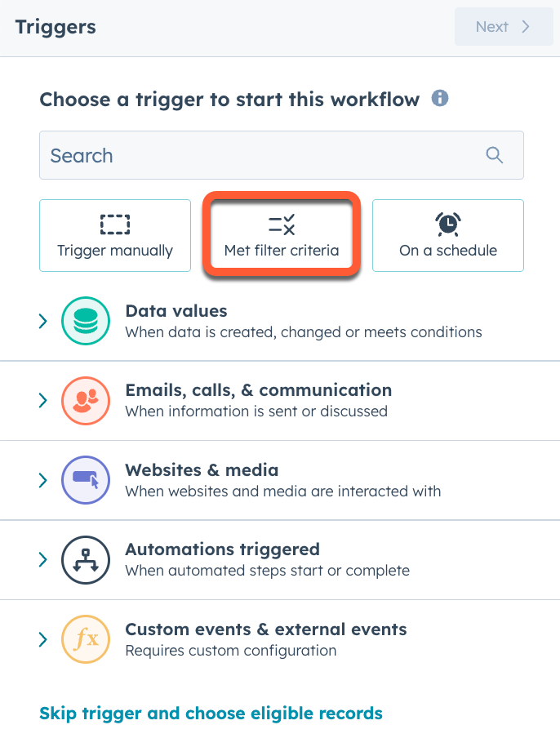
Task: Expand the Automations triggered category
Action: click(x=42, y=559)
